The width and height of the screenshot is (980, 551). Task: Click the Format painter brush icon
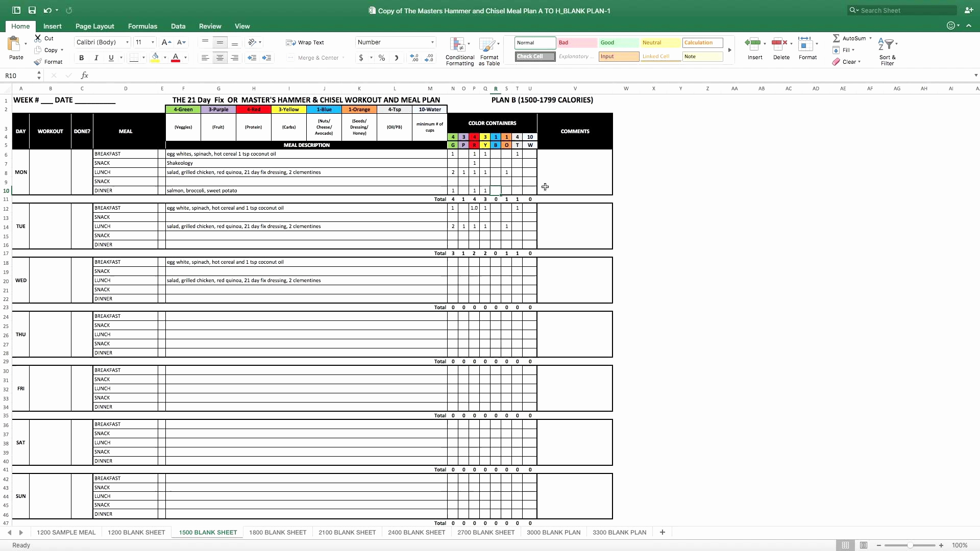[38, 62]
